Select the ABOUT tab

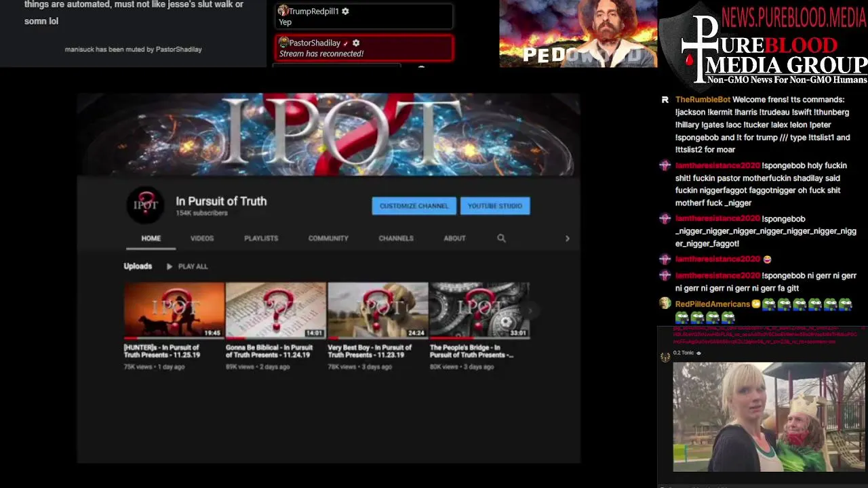[454, 239]
